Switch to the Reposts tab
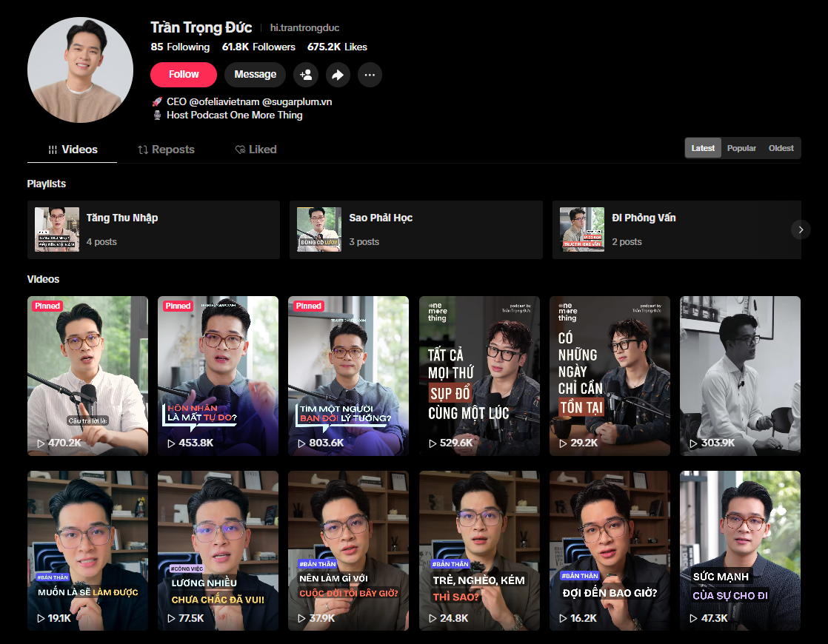 166,150
